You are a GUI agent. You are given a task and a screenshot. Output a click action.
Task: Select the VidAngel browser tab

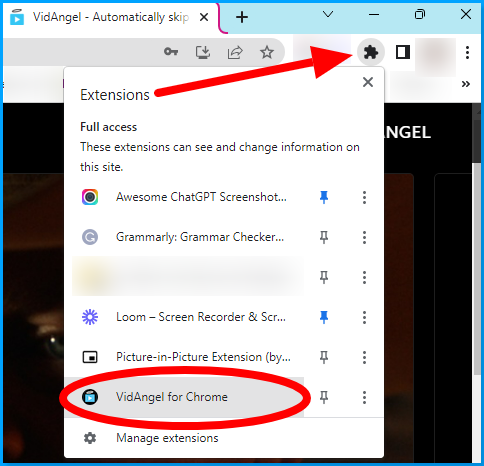[x=112, y=17]
